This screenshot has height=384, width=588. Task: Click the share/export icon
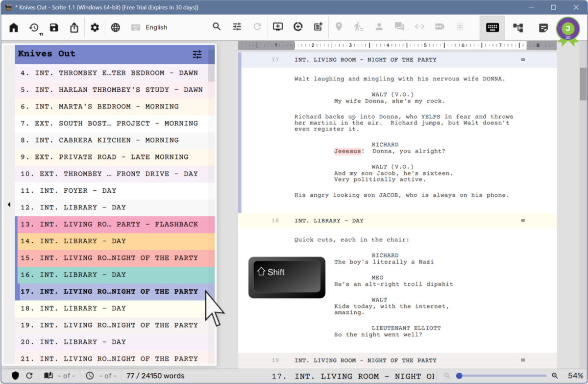[74, 27]
